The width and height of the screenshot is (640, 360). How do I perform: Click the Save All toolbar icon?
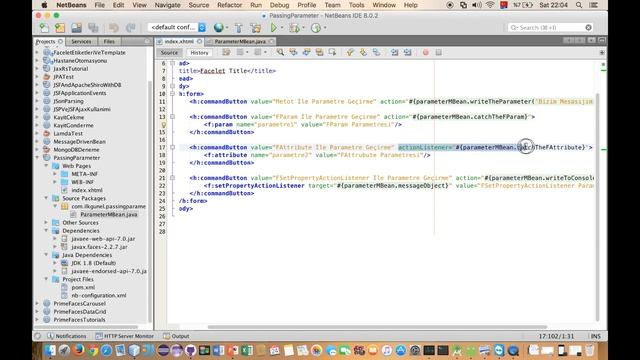93,28
